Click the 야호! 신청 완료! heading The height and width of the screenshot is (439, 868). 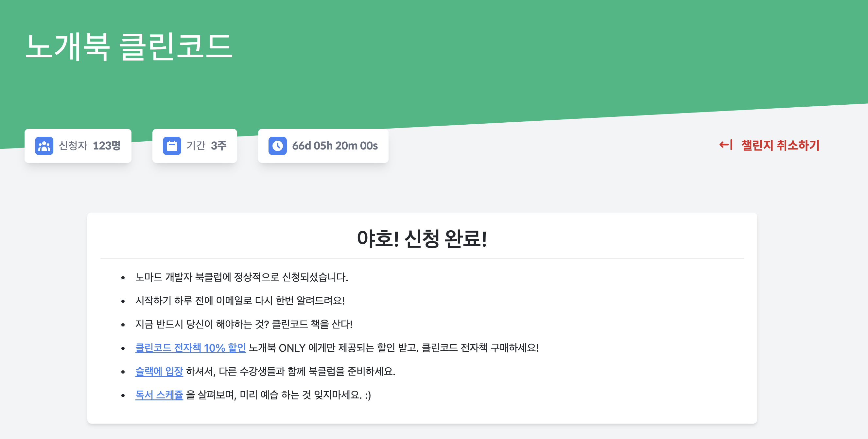tap(422, 238)
